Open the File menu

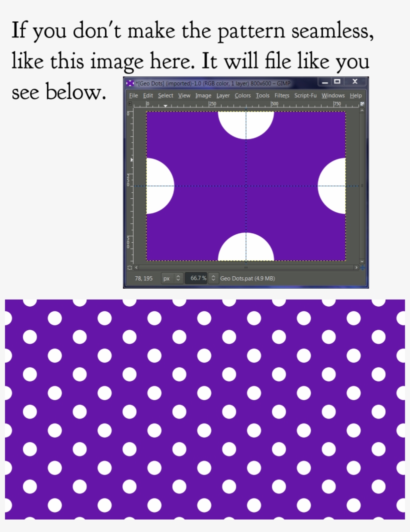[133, 95]
